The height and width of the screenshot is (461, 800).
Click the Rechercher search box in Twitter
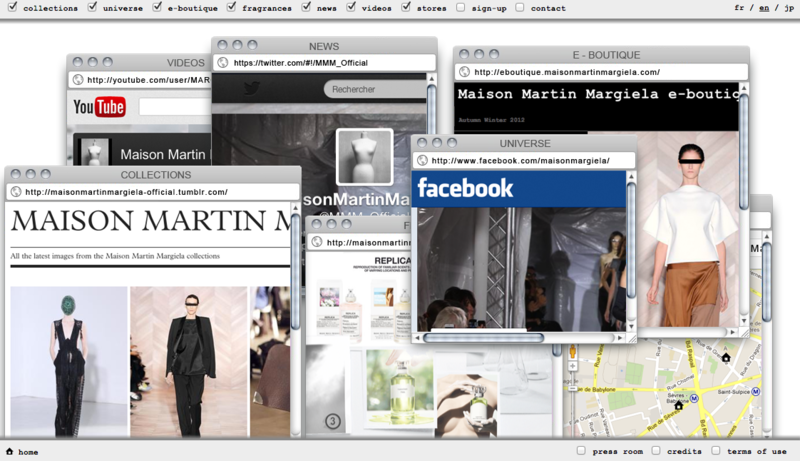[375, 89]
